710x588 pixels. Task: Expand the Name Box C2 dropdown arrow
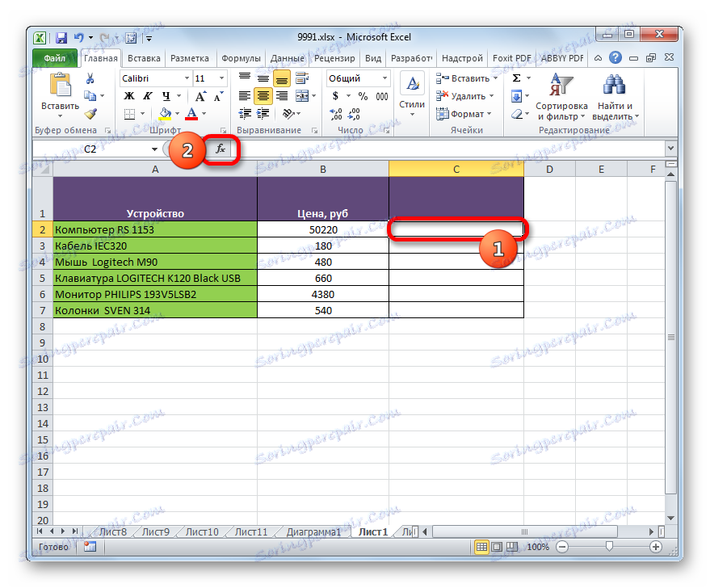[x=154, y=149]
